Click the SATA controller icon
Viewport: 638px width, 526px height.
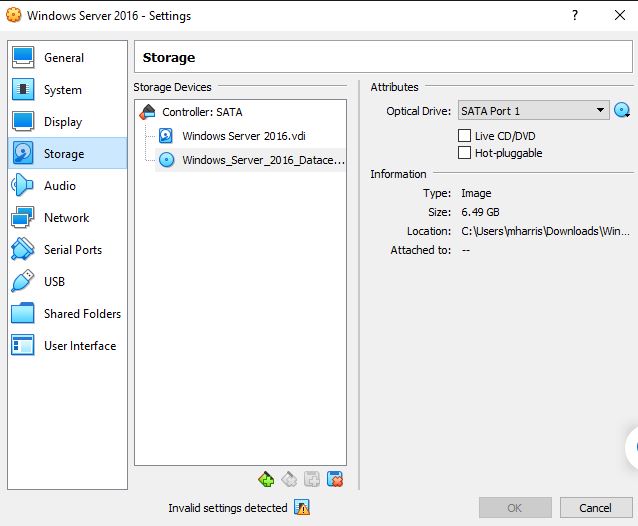148,112
